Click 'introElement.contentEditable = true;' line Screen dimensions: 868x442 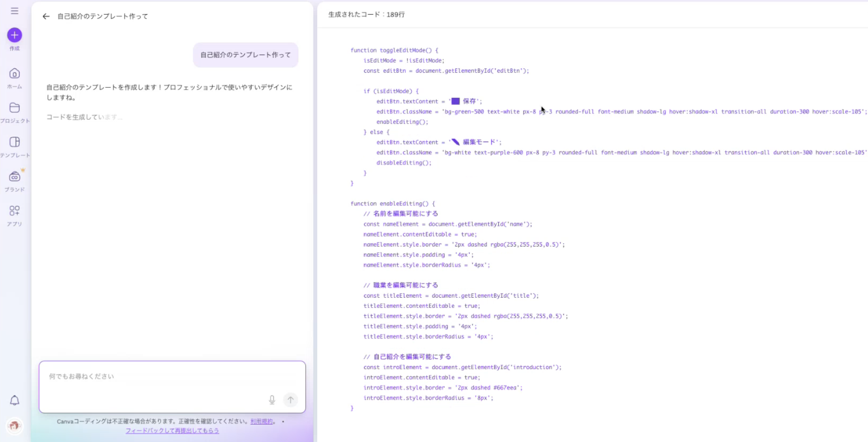click(x=422, y=377)
